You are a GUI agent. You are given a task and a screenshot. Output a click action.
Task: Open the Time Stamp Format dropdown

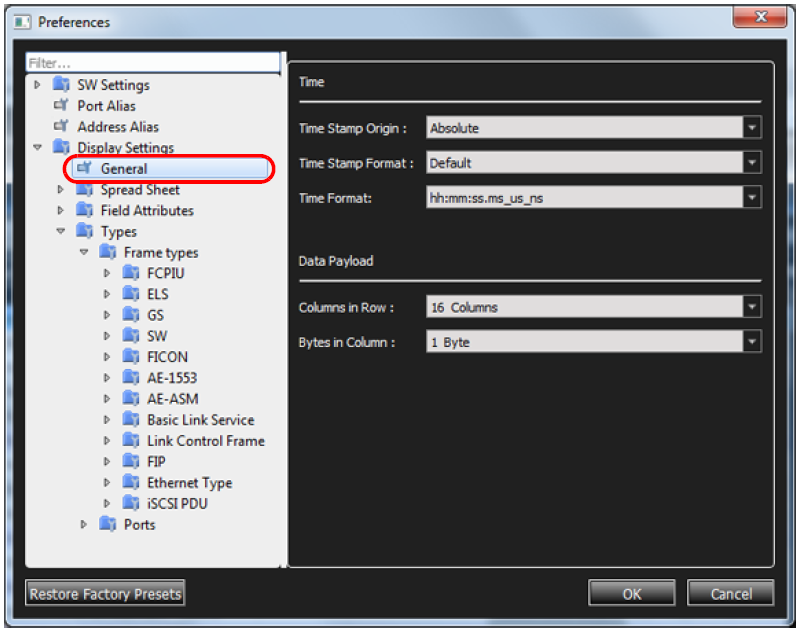pyautogui.click(x=752, y=163)
